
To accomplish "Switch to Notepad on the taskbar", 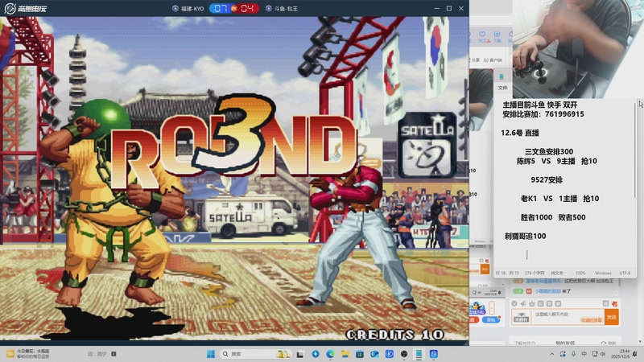I will 419,354.
